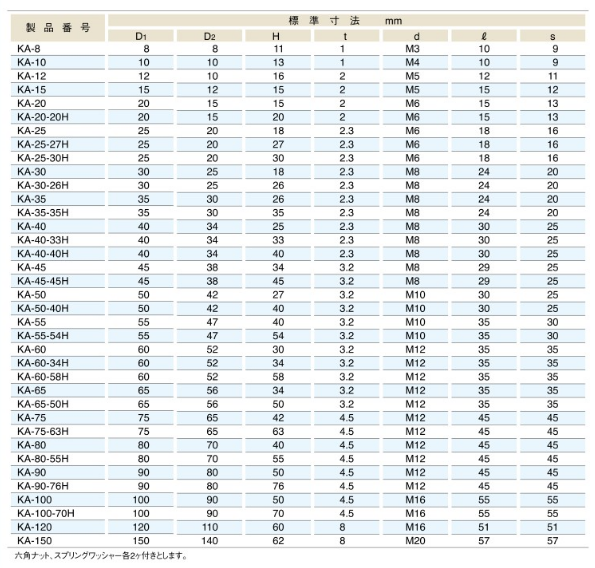595x568 pixels.
Task: Select product number KA-55-54H
Action: pyautogui.click(x=43, y=336)
